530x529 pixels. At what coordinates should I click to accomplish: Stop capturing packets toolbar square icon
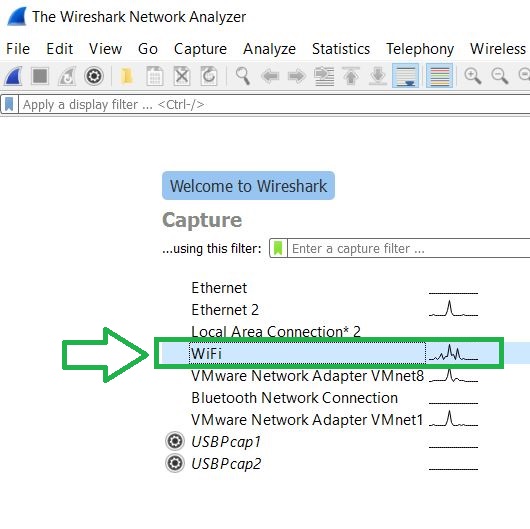coord(40,76)
